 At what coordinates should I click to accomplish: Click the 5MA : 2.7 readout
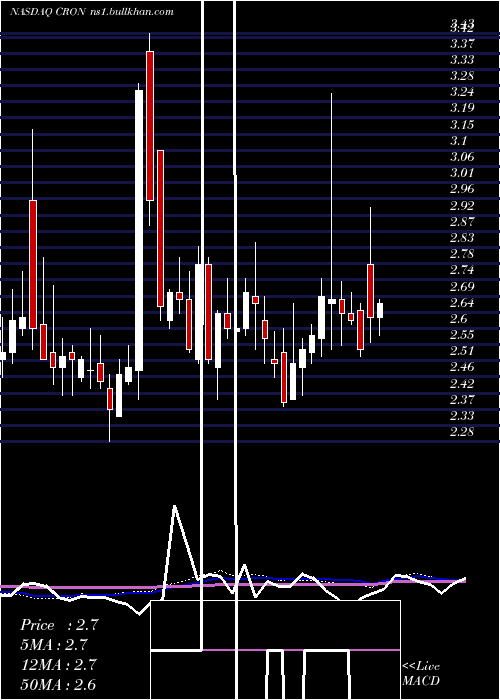[x=54, y=645]
